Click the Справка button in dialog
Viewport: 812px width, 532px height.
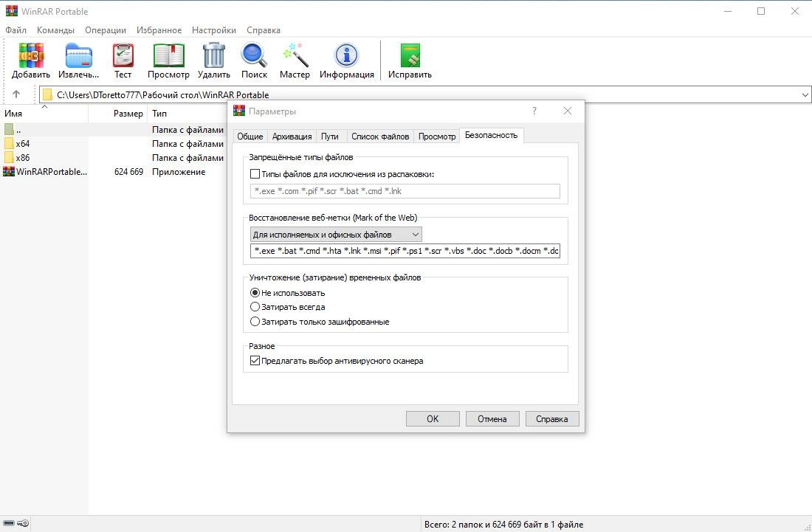click(552, 418)
